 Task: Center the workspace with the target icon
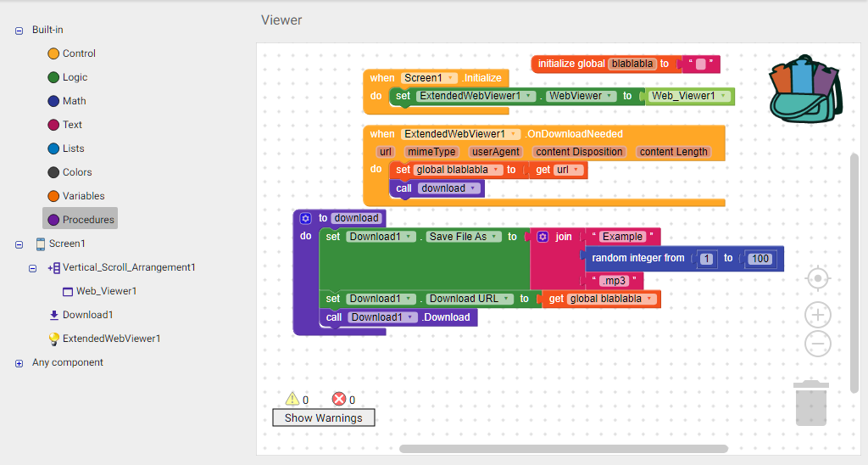pos(817,278)
